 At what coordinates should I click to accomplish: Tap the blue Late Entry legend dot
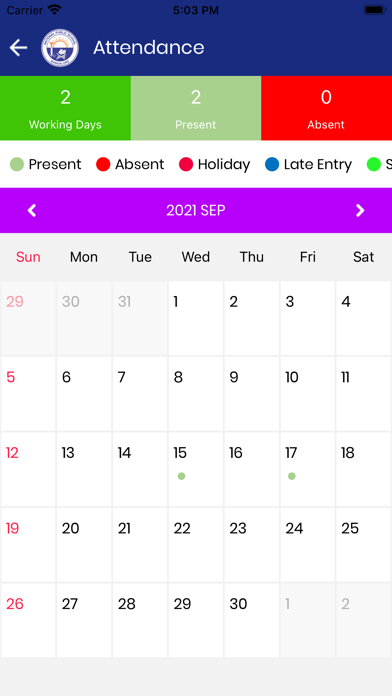[x=272, y=164]
